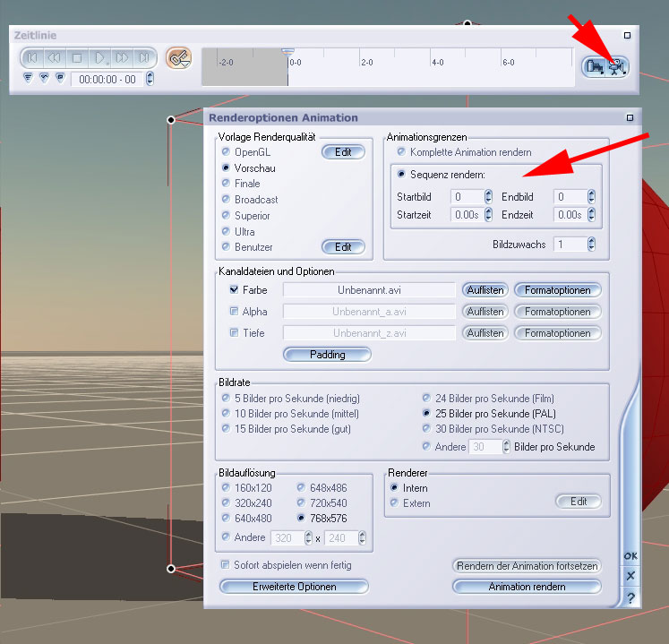Image resolution: width=669 pixels, height=644 pixels.
Task: Toggle the Farbe channel checkbox
Action: [x=234, y=290]
